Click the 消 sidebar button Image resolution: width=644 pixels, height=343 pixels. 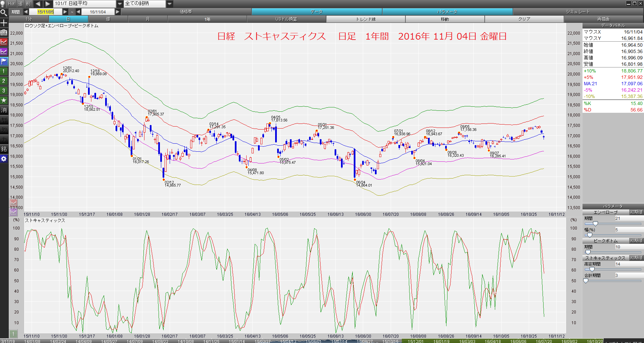click(x=4, y=110)
